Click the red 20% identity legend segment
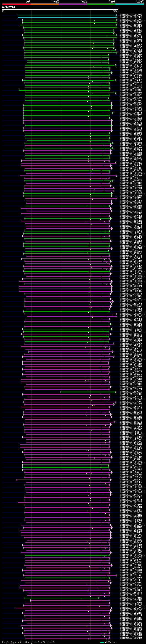This screenshot has height=644, width=146. (x=16, y=4)
